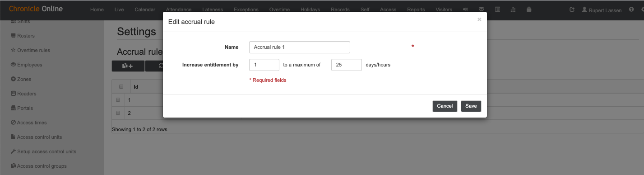644x175 pixels.
Task: Open the Readers settings link
Action: pos(27,94)
